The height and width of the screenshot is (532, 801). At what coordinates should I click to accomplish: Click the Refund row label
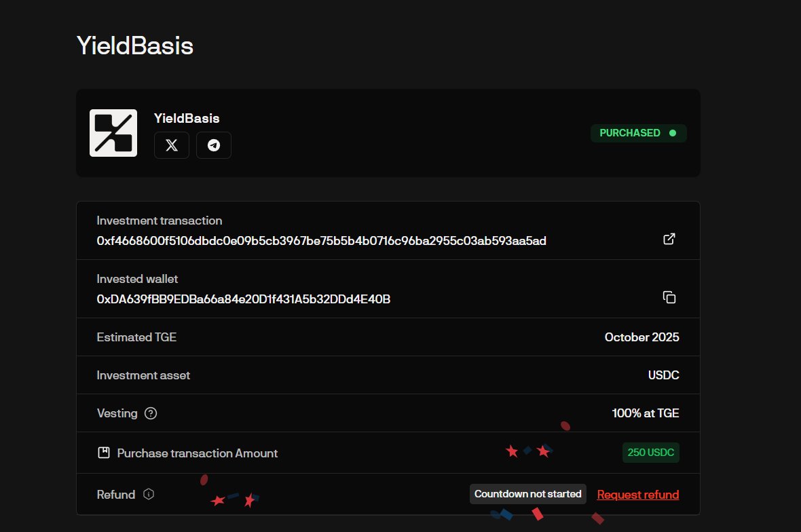(x=116, y=494)
